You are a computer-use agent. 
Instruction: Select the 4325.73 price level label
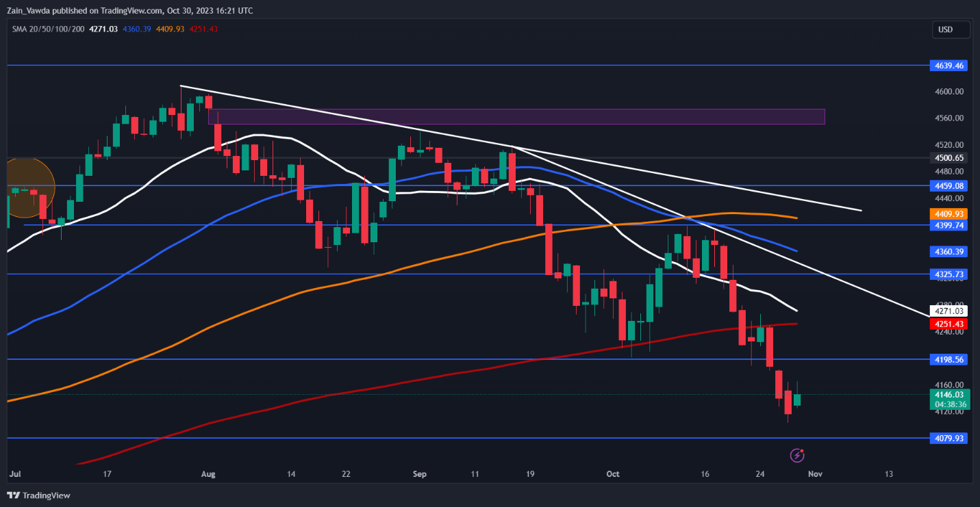(x=948, y=274)
